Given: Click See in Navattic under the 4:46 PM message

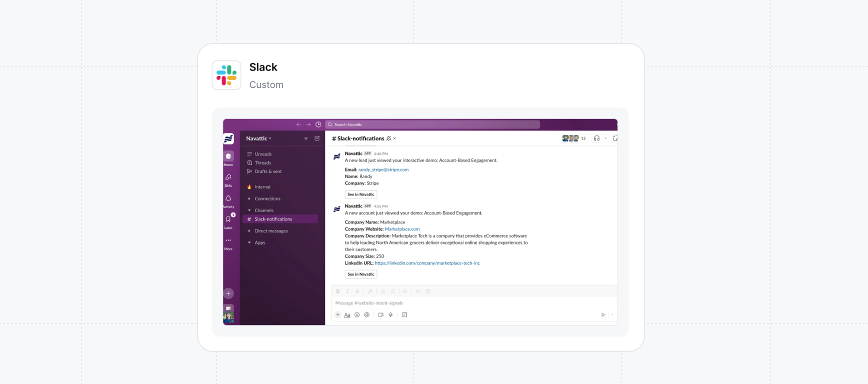Looking at the screenshot, I should pos(361,194).
